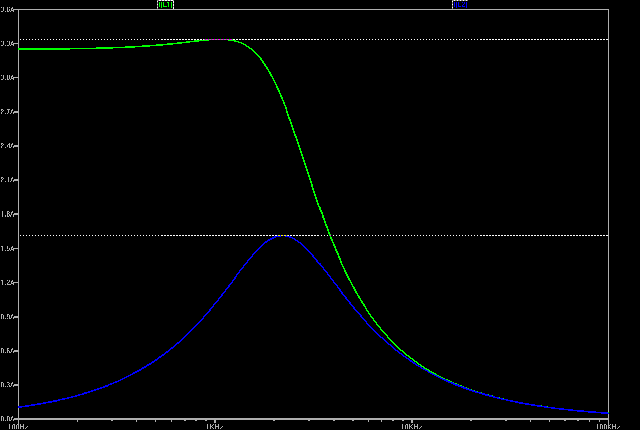Click the 0.3A tick label on vertical axis
Viewport: 641px width, 430px height.
[x=8, y=385]
